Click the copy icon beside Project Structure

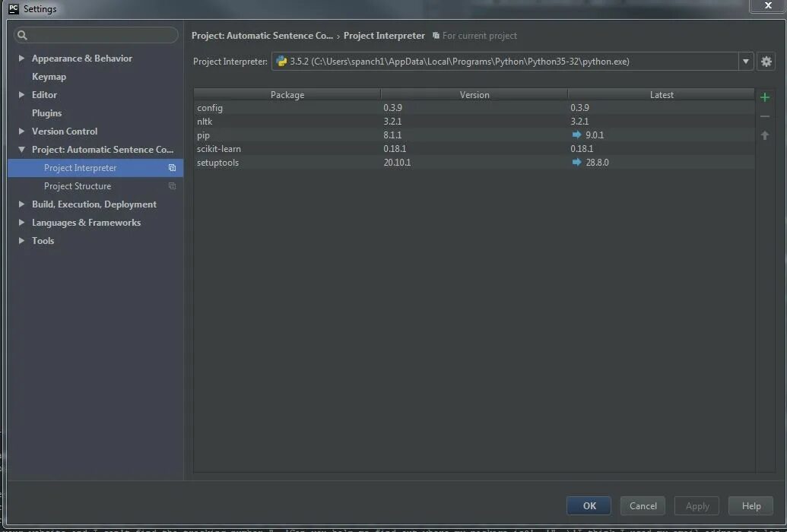click(172, 186)
